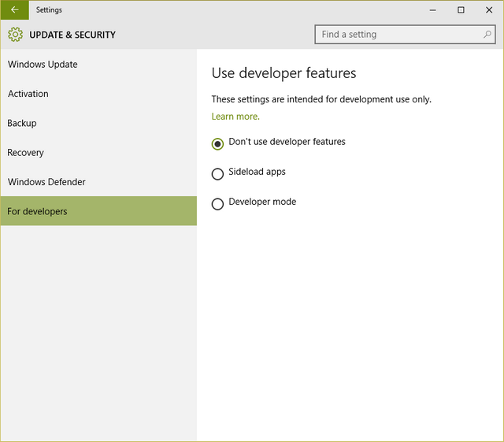Open the Activation section
Image resolution: width=504 pixels, height=442 pixels.
click(x=98, y=94)
